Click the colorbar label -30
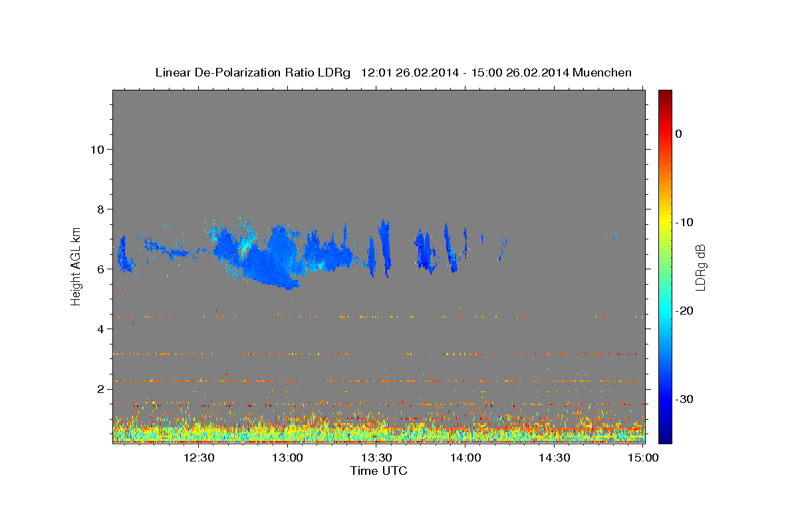 (686, 399)
